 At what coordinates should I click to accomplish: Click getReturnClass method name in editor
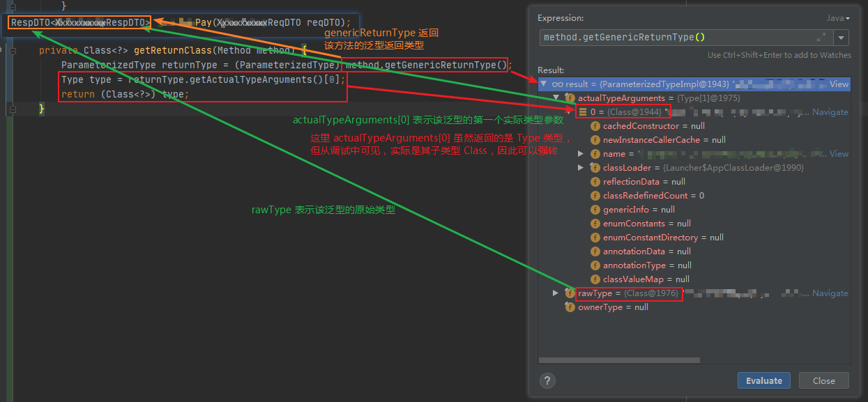pyautogui.click(x=173, y=50)
